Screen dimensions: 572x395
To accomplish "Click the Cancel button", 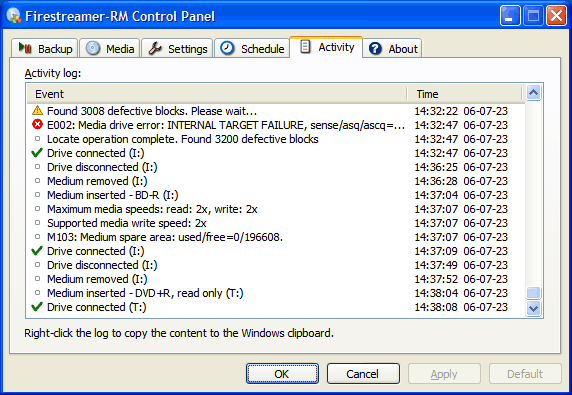I will point(363,373).
